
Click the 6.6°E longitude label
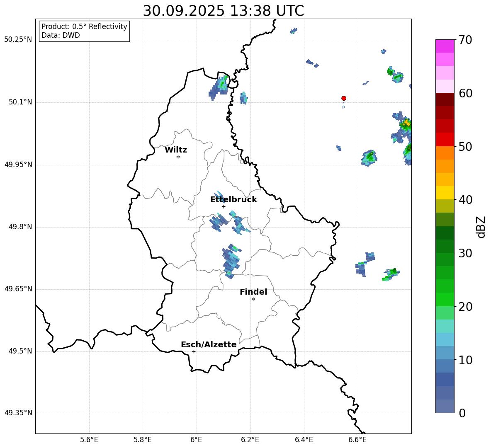tap(357, 440)
